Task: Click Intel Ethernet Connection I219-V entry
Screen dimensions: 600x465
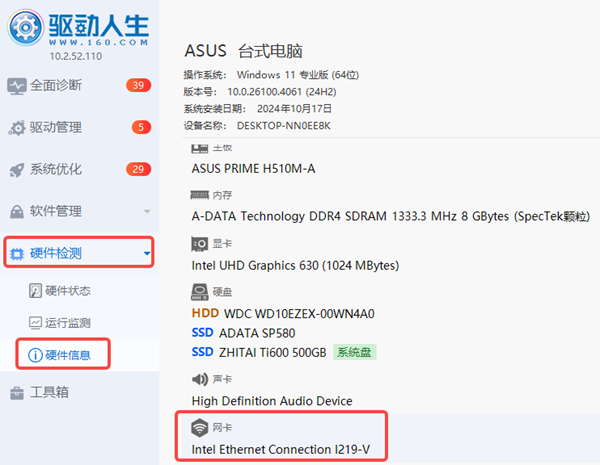Action: click(280, 449)
